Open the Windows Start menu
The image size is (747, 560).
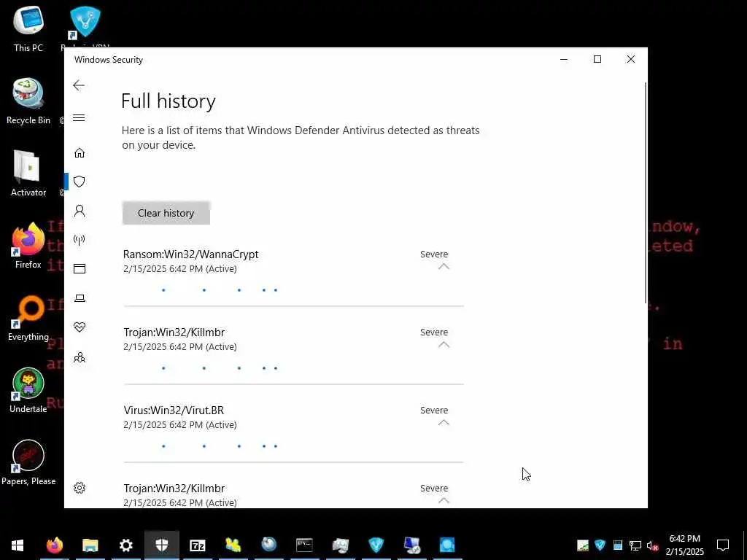click(18, 545)
